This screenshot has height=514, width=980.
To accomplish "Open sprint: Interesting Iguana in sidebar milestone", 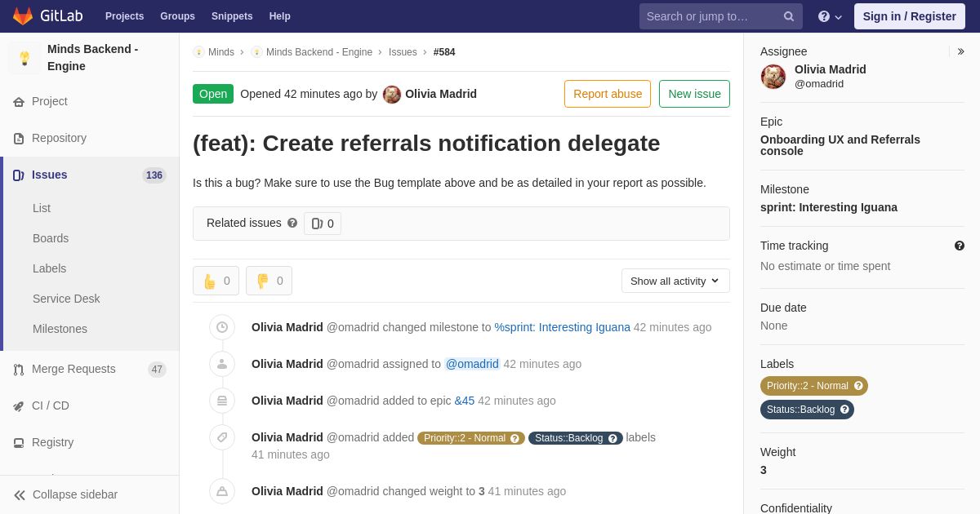I will (829, 207).
